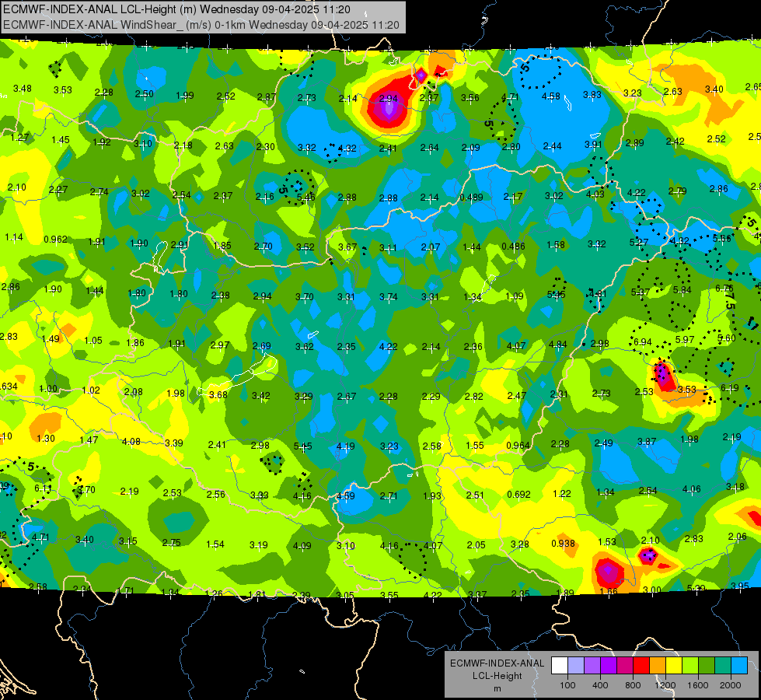Click the wind shear value 3.87
The width and height of the screenshot is (761, 700).
tap(647, 441)
